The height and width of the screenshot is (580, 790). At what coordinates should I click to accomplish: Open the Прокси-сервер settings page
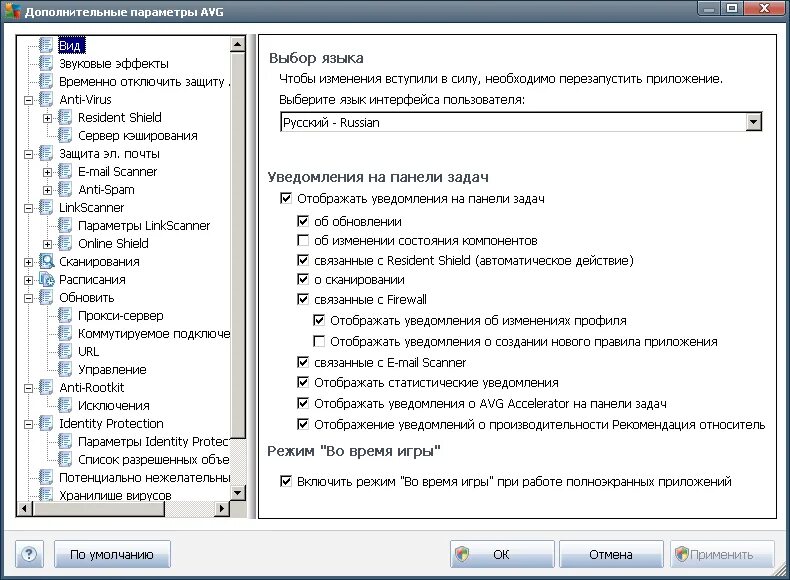click(120, 315)
